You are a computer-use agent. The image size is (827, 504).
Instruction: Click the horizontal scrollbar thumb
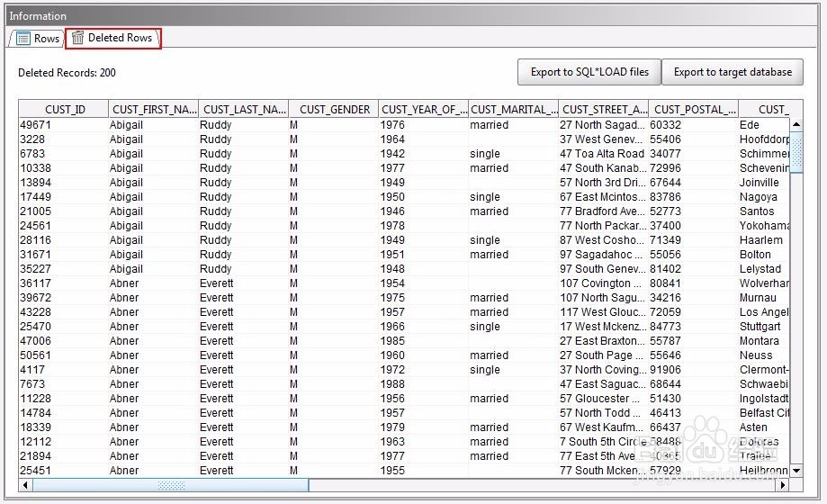pos(170,484)
